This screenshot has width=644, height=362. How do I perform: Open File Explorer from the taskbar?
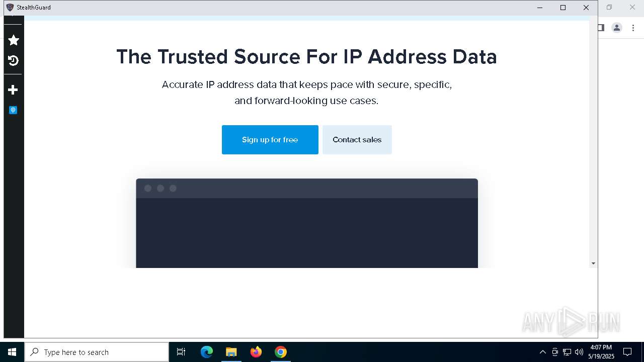(x=231, y=352)
